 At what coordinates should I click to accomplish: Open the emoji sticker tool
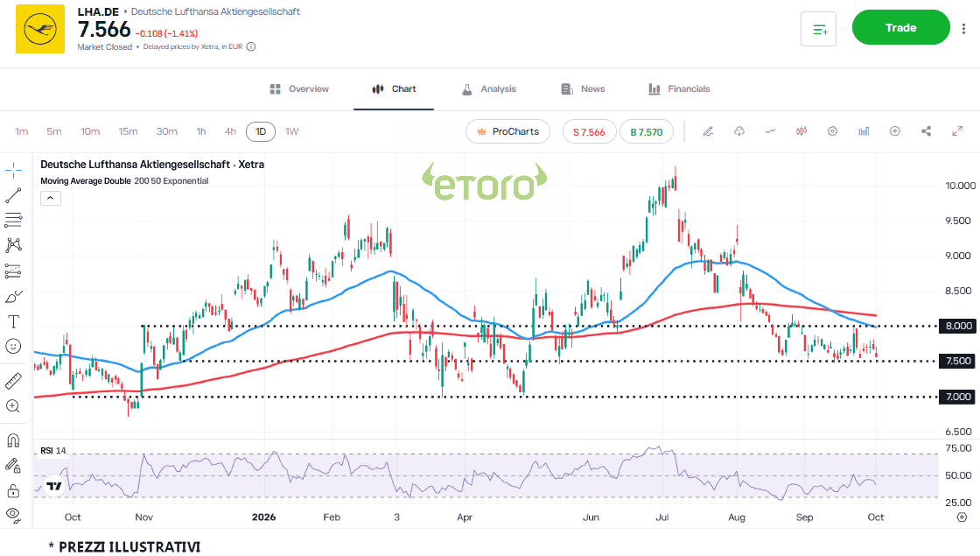click(x=13, y=347)
